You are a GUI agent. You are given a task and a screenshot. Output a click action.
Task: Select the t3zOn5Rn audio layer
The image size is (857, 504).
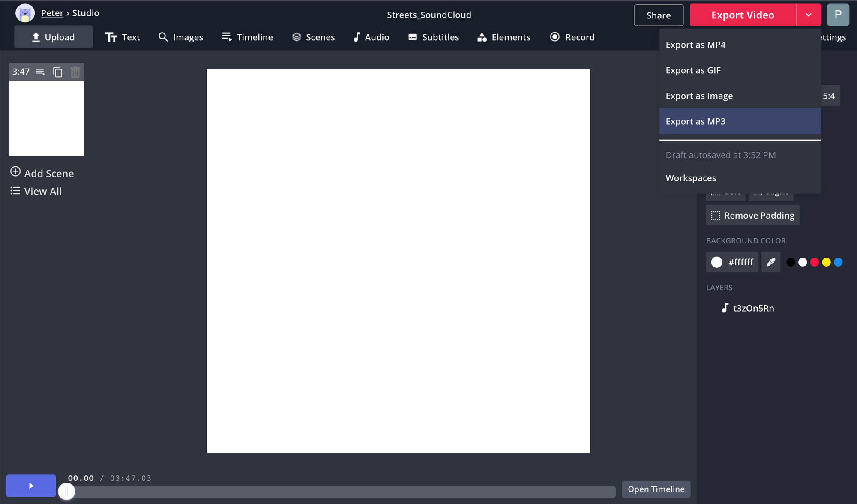(753, 308)
